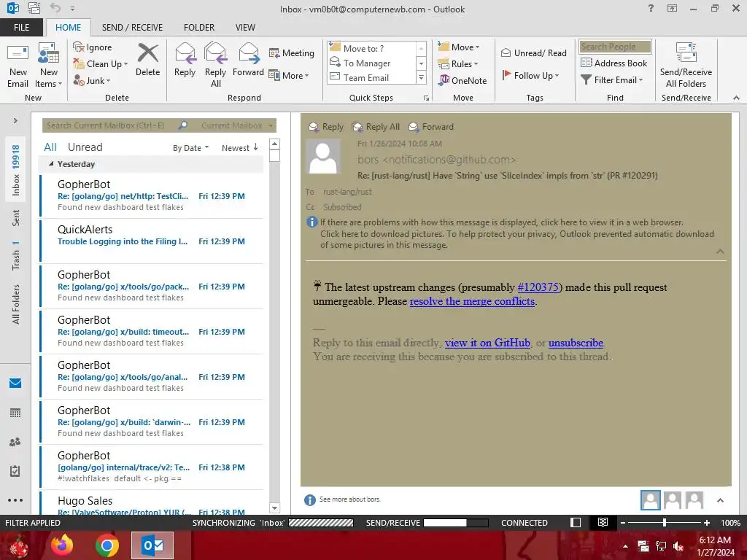Screen dimensions: 747x560
Task: Click Reply in the reading pane
Action: pyautogui.click(x=326, y=127)
